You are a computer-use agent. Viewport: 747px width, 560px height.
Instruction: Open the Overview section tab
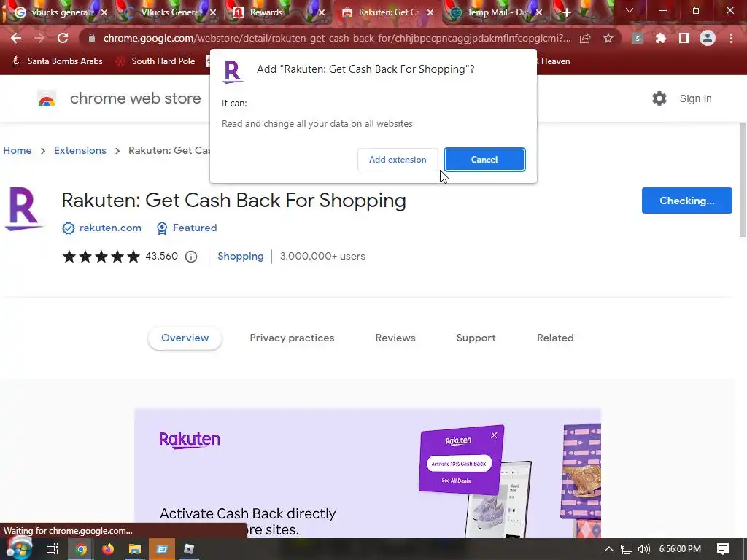185,338
